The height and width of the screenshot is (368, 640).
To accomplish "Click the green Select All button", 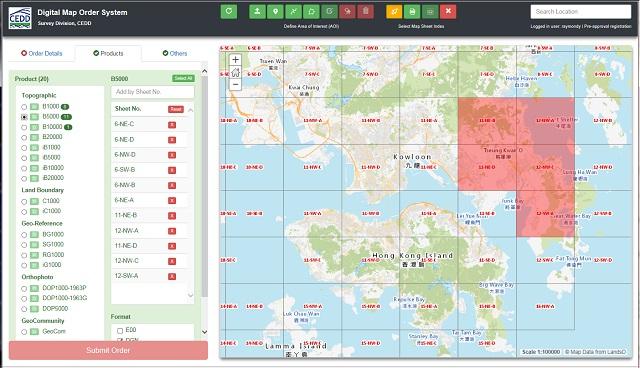I will coord(183,78).
